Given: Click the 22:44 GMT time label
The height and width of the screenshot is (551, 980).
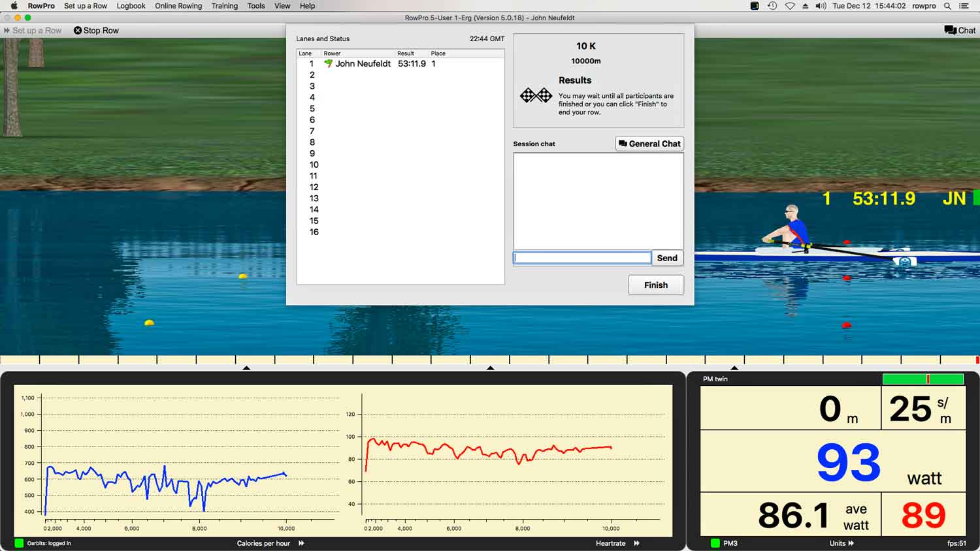Looking at the screenshot, I should tap(487, 39).
